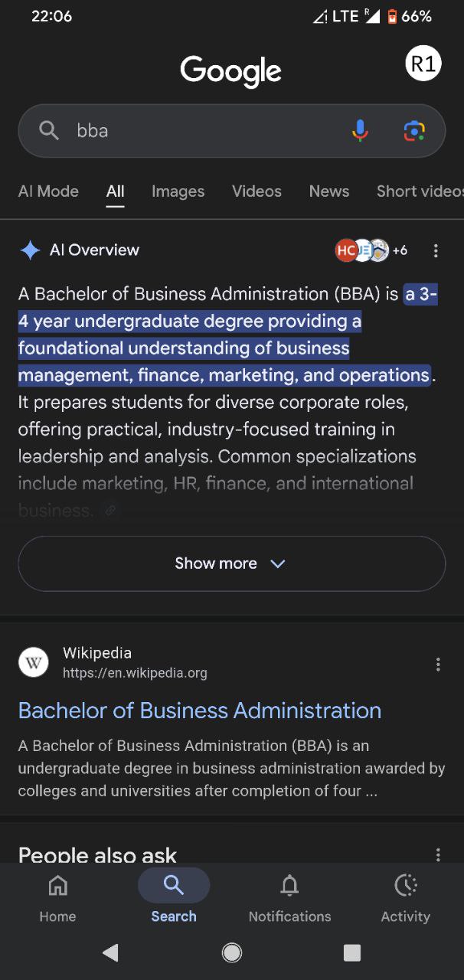Open the News results tab

329,191
